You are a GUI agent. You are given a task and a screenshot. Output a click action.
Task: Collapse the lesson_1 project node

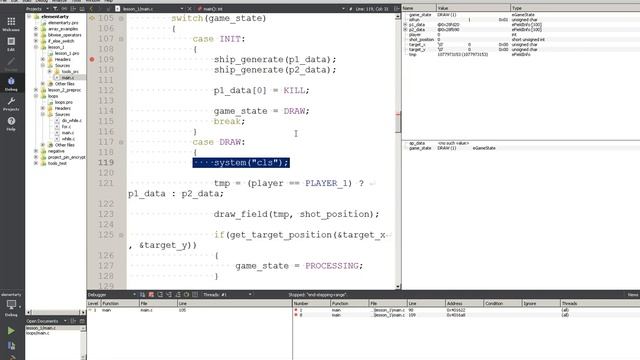pyautogui.click(x=36, y=47)
